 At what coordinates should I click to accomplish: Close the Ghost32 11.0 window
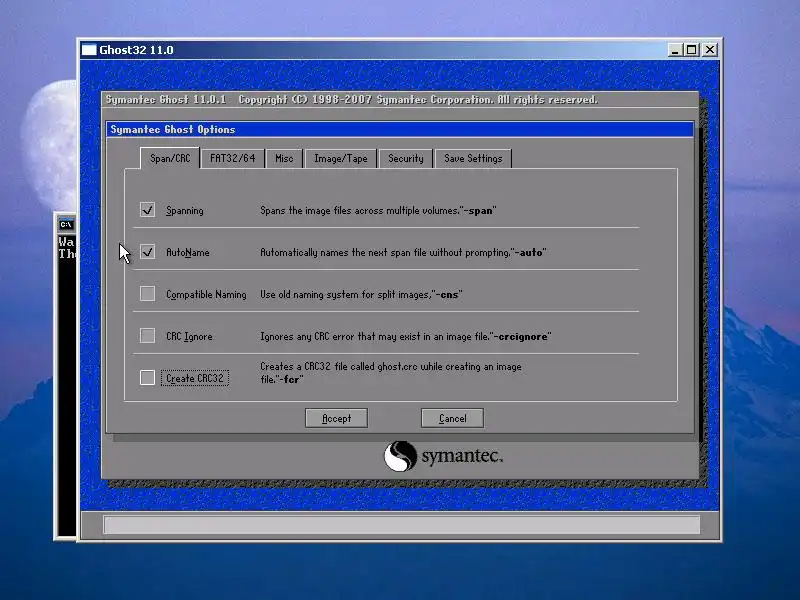coord(710,49)
